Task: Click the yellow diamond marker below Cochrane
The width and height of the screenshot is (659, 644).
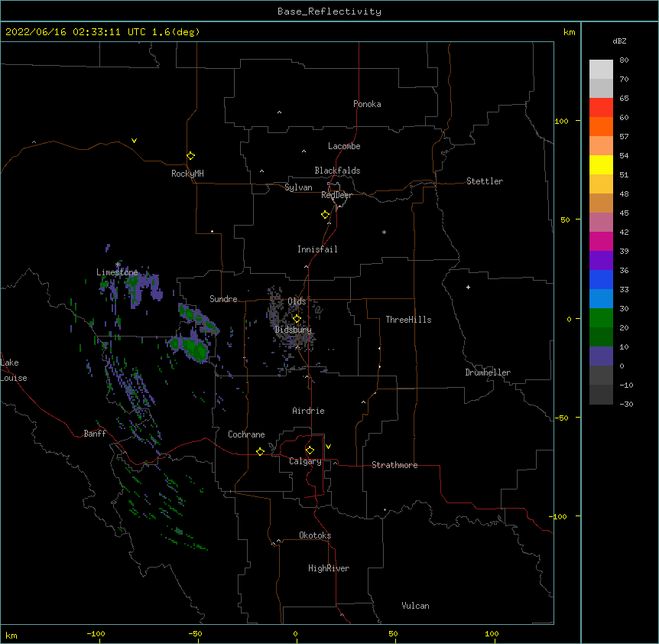Action: click(260, 451)
